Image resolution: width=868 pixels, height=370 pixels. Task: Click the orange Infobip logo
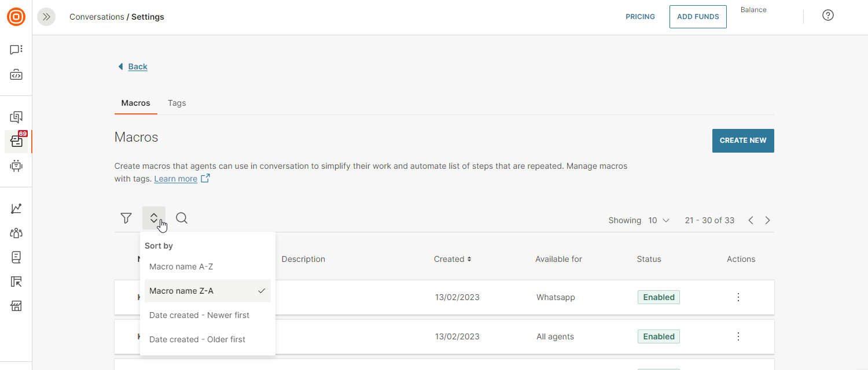click(16, 17)
